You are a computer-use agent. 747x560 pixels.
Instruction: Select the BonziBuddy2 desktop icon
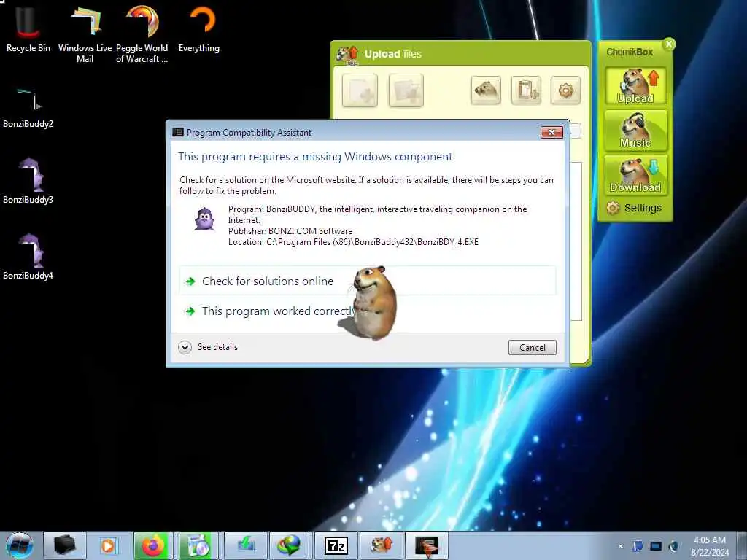28,108
